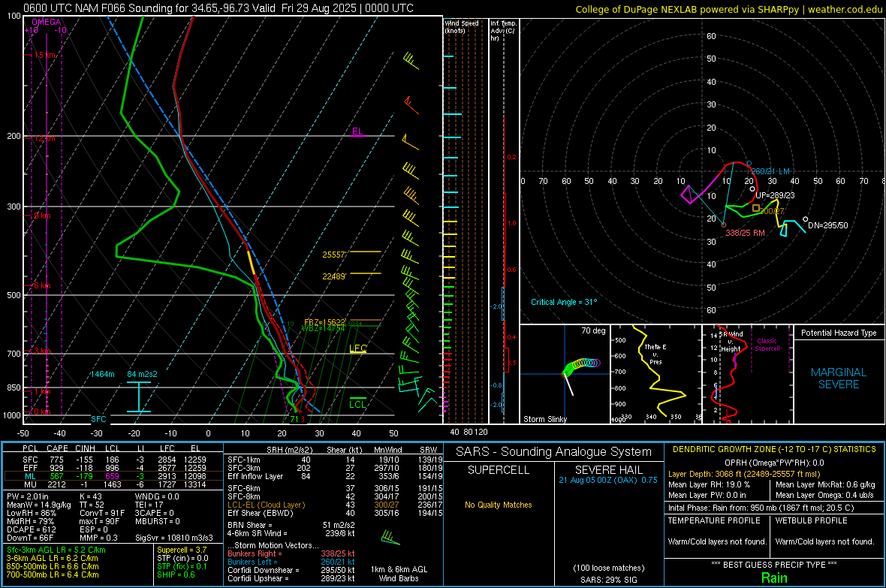Click the '6 km' height marker
The height and width of the screenshot is (588, 886).
tap(42, 285)
